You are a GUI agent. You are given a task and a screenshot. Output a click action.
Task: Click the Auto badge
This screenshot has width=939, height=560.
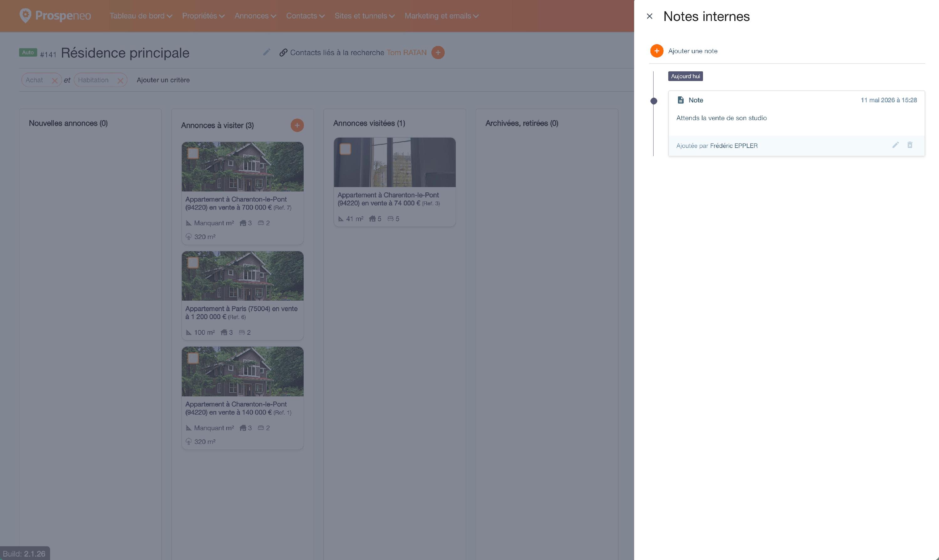[28, 53]
